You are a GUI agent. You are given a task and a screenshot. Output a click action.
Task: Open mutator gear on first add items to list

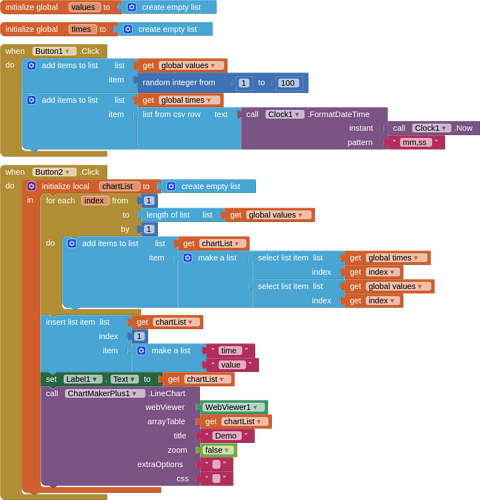[31, 65]
